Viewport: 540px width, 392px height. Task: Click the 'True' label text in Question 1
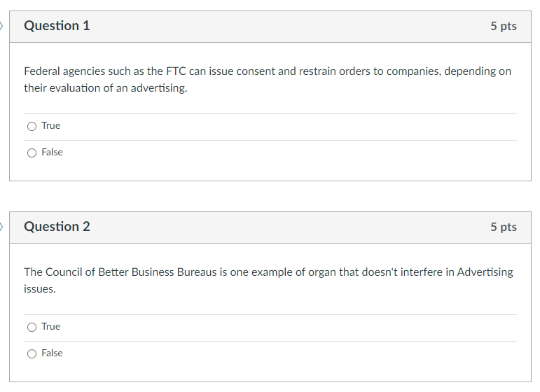50,126
